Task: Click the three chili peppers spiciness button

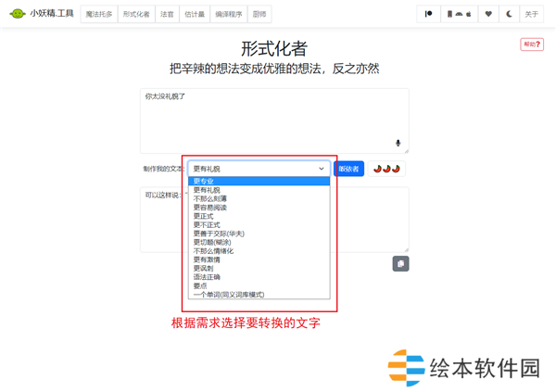Action: tap(386, 169)
